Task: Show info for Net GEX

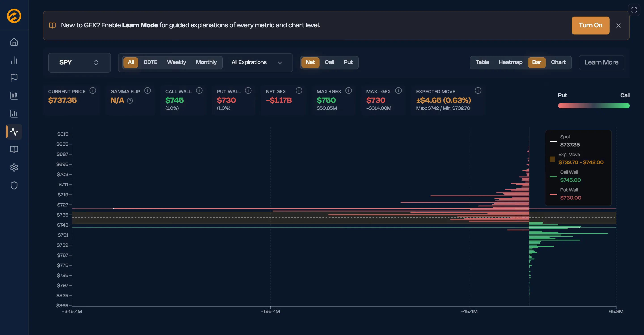Action: pyautogui.click(x=299, y=91)
